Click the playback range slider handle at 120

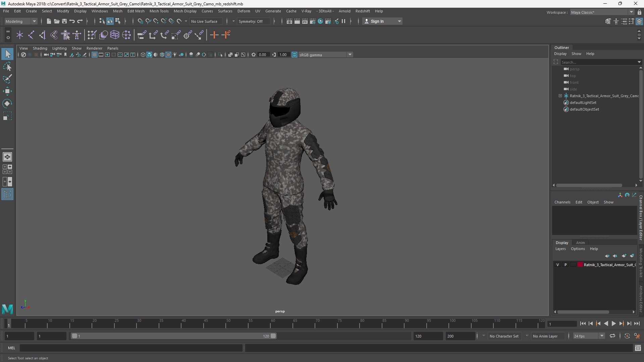pyautogui.click(x=273, y=336)
